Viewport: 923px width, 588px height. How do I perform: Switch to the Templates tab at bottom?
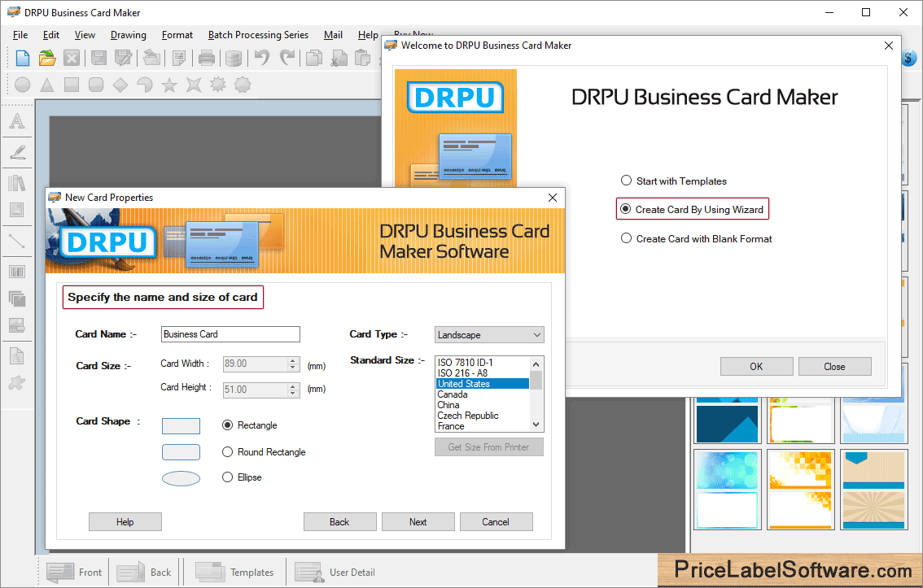click(234, 572)
